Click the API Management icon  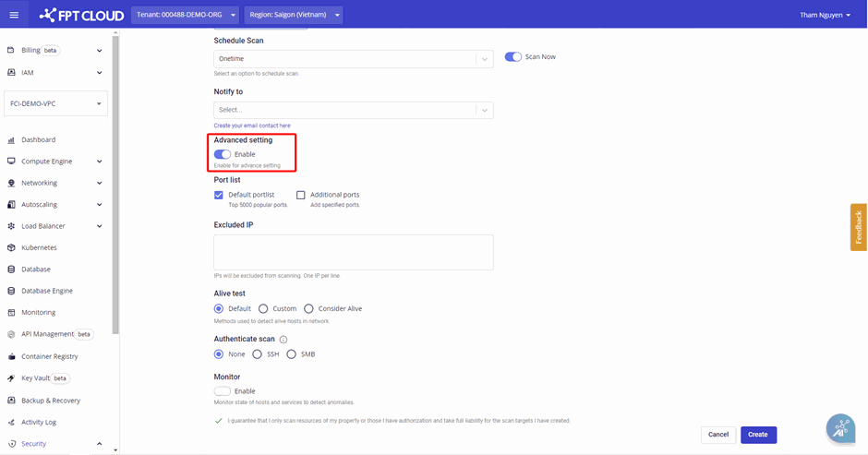10,334
